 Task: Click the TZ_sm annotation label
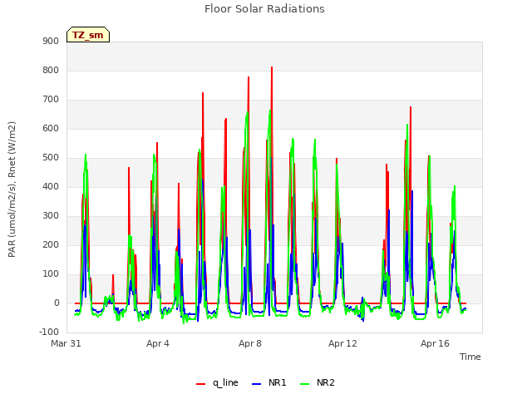pos(88,35)
